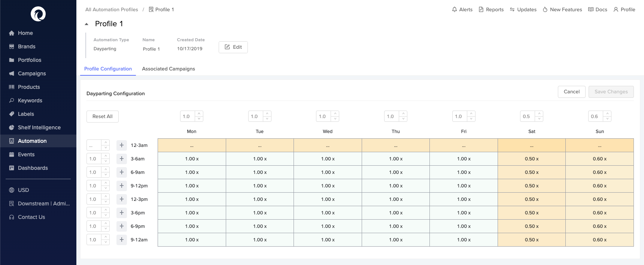The image size is (644, 265).
Task: Open New Features flame icon
Action: (x=545, y=9)
